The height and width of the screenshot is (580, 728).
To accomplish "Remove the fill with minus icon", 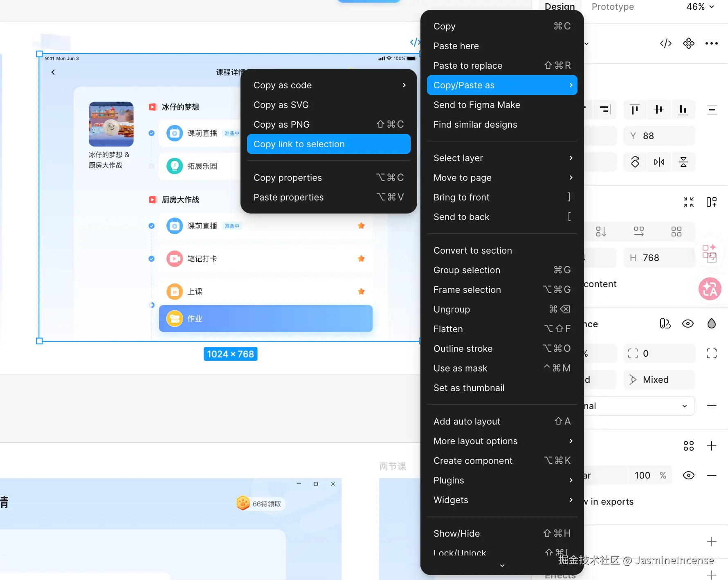I will (712, 475).
